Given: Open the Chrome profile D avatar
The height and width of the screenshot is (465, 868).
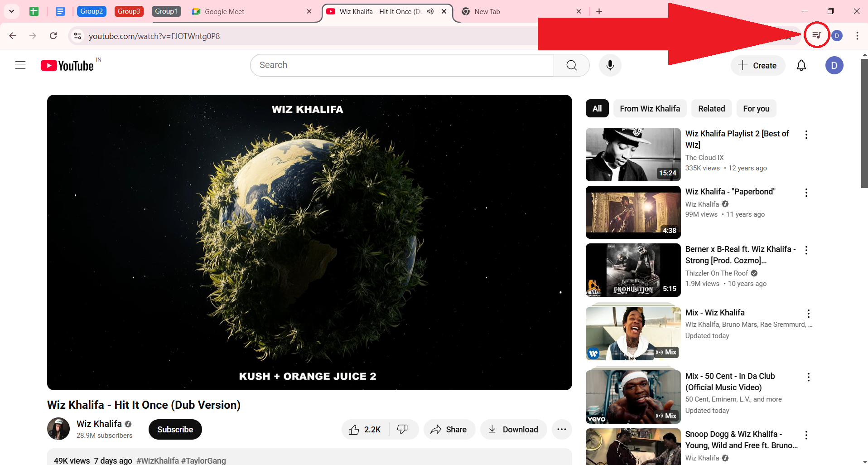Looking at the screenshot, I should coord(837,36).
